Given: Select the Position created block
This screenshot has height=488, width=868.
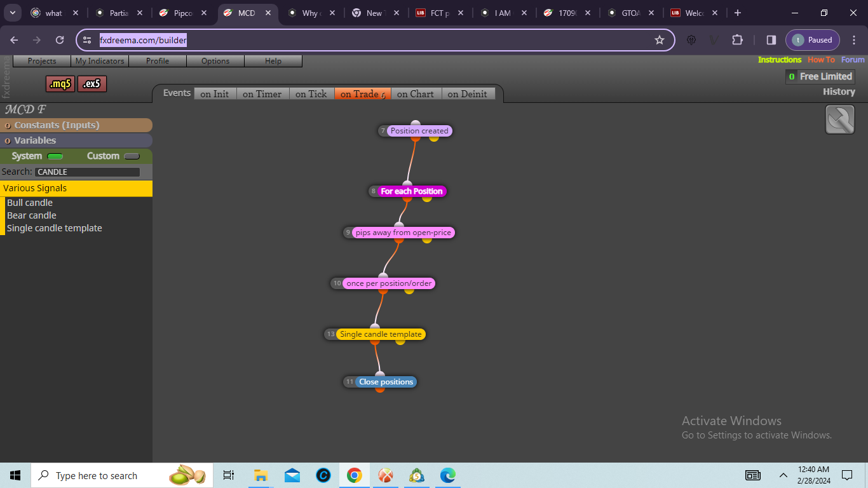Looking at the screenshot, I should 419,131.
